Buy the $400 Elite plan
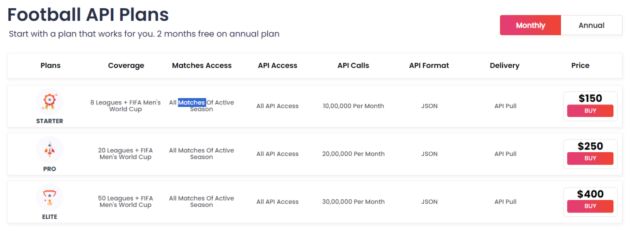This screenshot has width=644, height=244. click(590, 206)
